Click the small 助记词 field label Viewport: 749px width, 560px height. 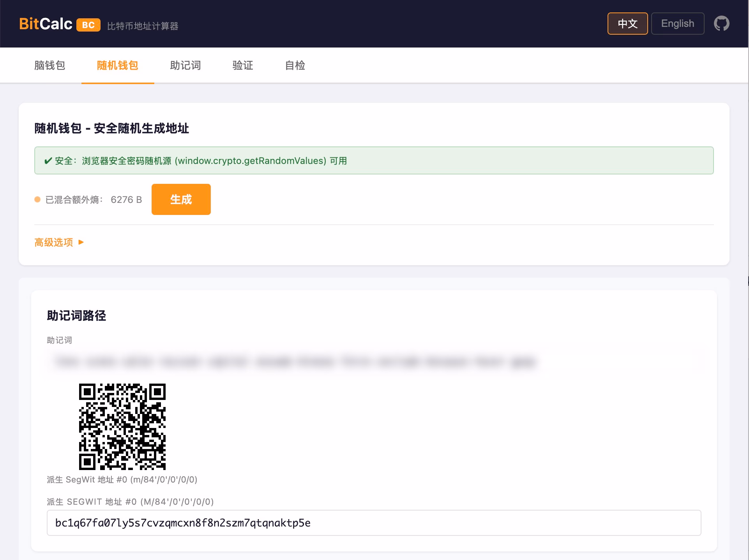tap(59, 340)
